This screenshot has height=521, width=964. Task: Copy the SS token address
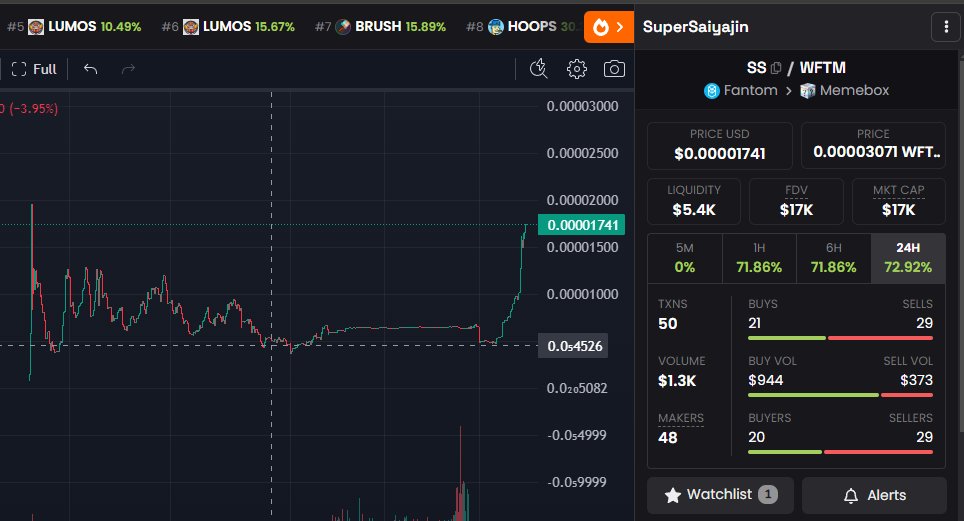click(x=776, y=68)
